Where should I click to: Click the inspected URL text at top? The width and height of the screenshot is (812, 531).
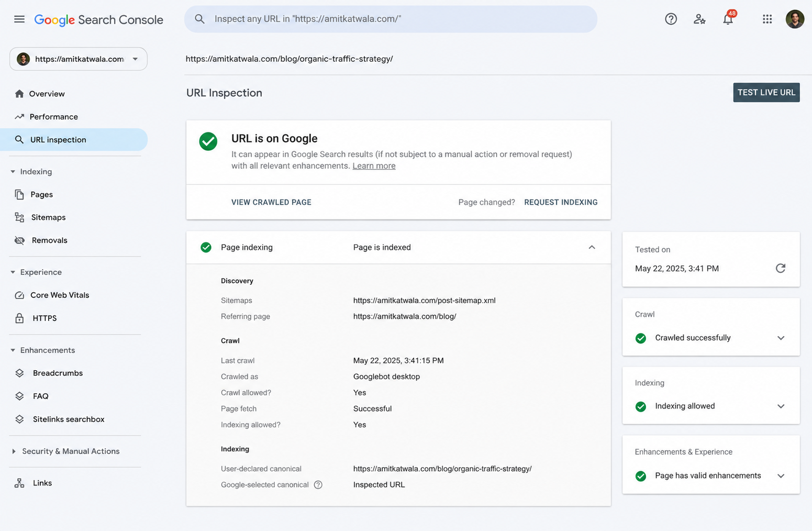[289, 59]
